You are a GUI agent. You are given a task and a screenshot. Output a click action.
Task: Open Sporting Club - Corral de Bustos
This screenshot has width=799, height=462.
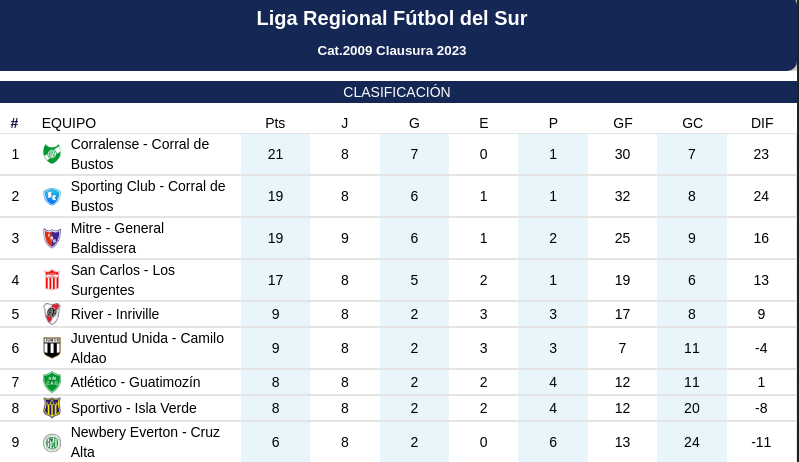coord(148,196)
